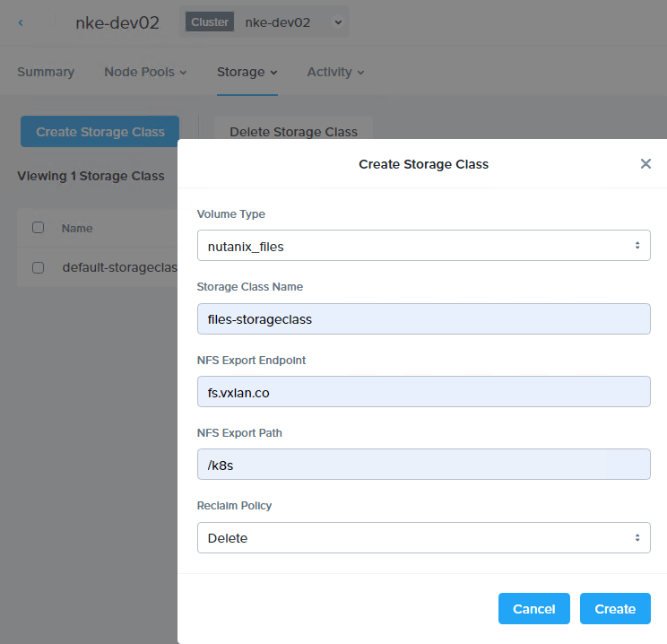667x644 pixels.
Task: Tick the select-all checkbox beside Name
Action: click(38, 228)
